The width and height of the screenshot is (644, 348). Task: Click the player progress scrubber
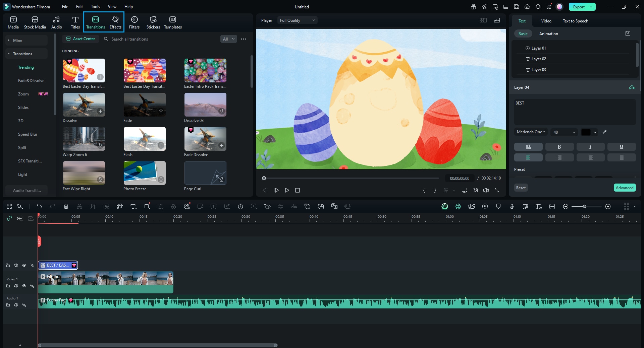tap(264, 178)
